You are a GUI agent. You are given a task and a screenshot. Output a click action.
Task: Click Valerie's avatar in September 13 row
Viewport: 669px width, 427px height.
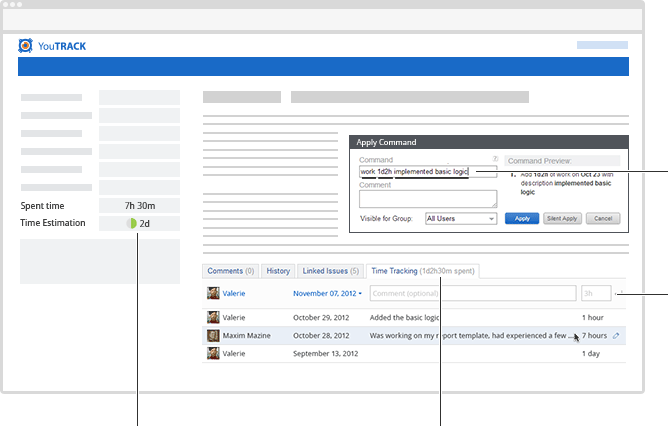click(213, 353)
